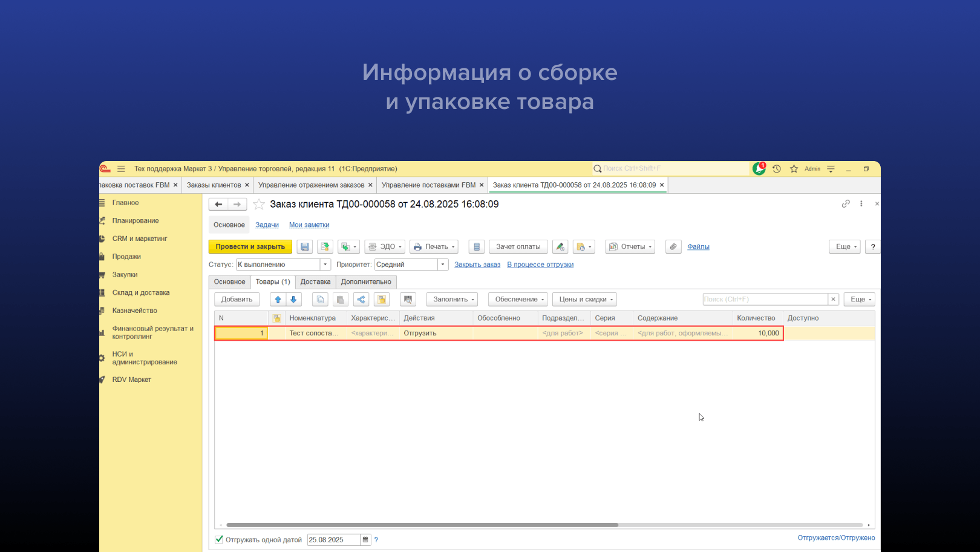Screen dimensions: 980x552
Task: Move the row down with the blue down arrow
Action: pyautogui.click(x=293, y=300)
